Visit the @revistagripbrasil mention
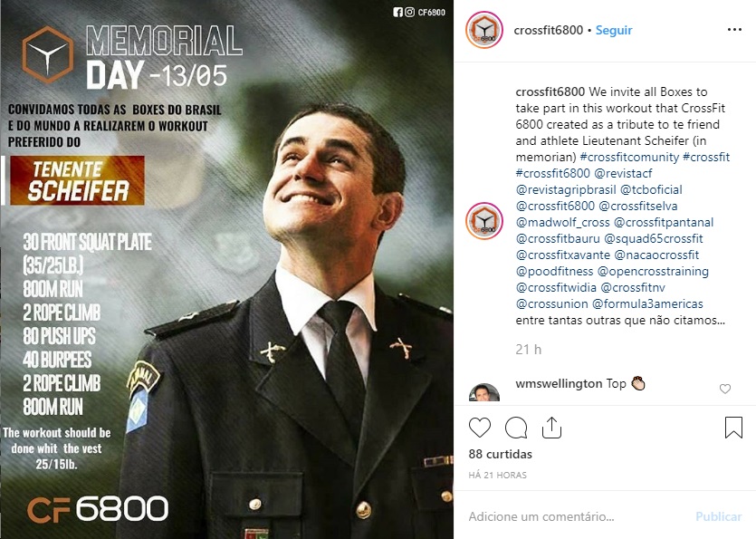The width and height of the screenshot is (756, 539). click(566, 189)
